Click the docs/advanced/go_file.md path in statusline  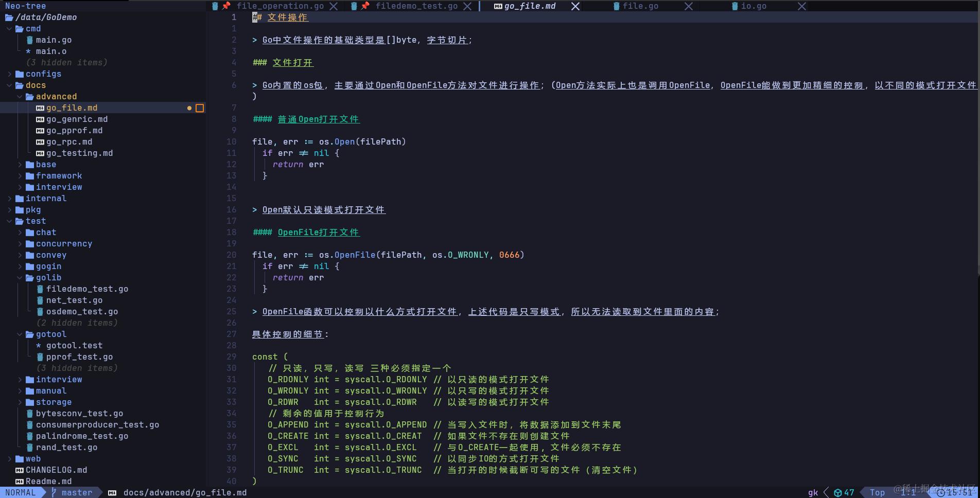pos(185,492)
